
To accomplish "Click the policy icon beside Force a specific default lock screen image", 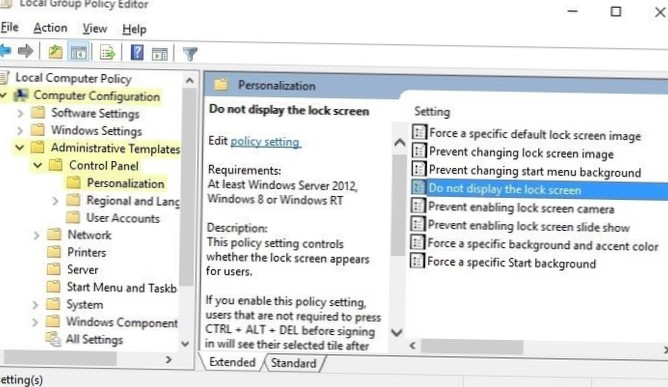I will pyautogui.click(x=419, y=132).
